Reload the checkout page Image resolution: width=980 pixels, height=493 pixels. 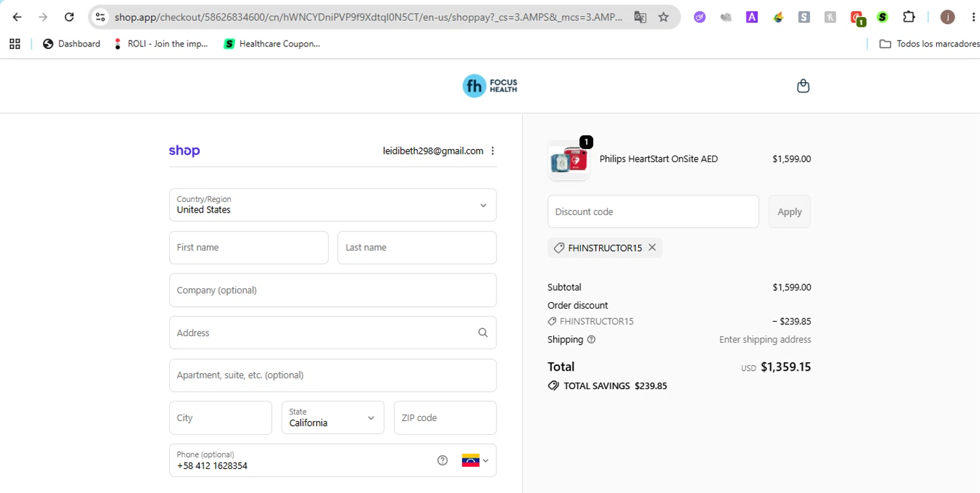coord(69,17)
